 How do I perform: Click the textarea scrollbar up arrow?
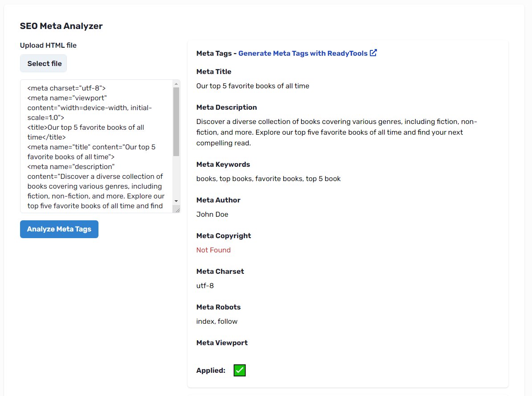pos(176,83)
